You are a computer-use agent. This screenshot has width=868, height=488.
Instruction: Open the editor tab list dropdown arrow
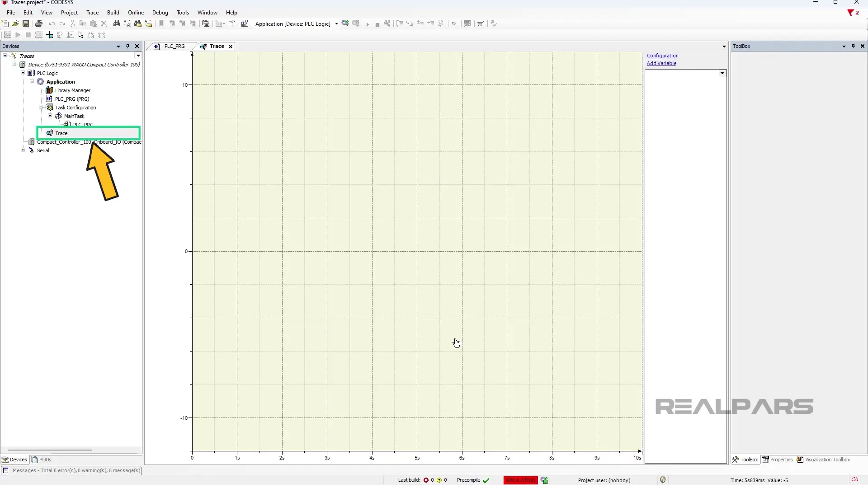coord(724,47)
